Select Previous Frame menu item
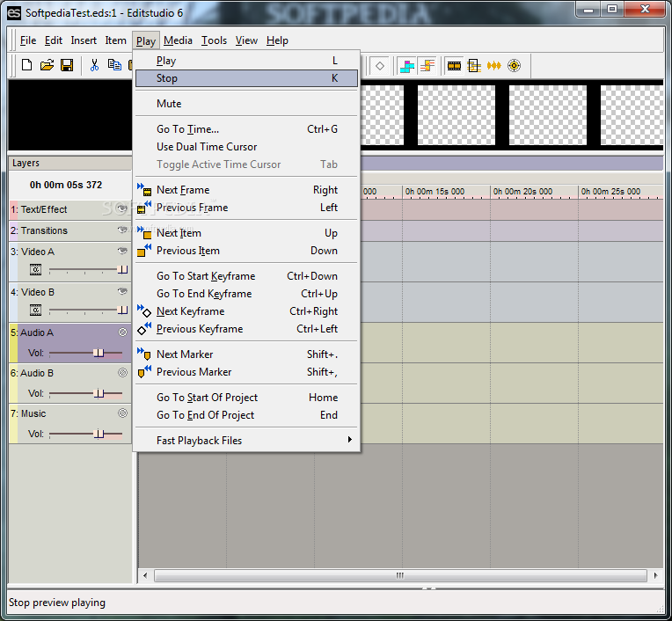 pos(246,208)
